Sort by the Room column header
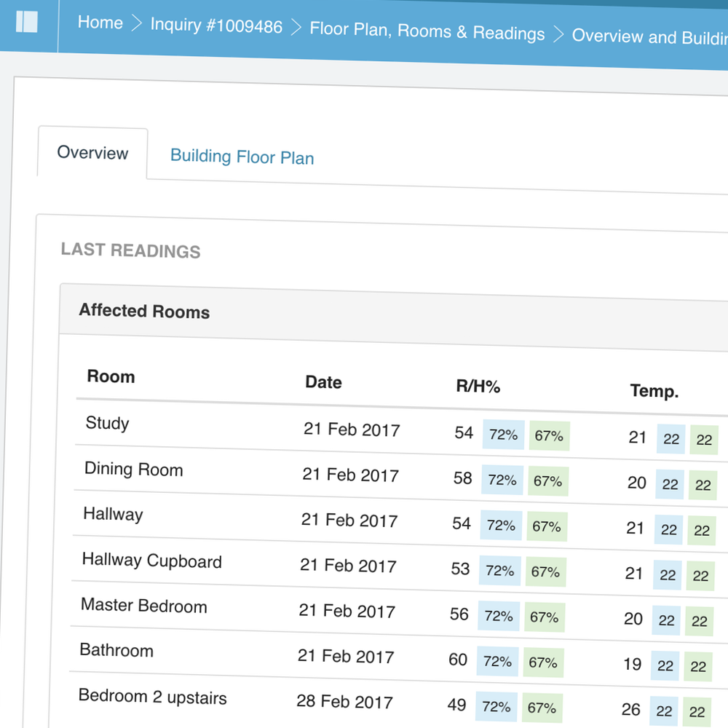This screenshot has height=728, width=728. tap(111, 376)
